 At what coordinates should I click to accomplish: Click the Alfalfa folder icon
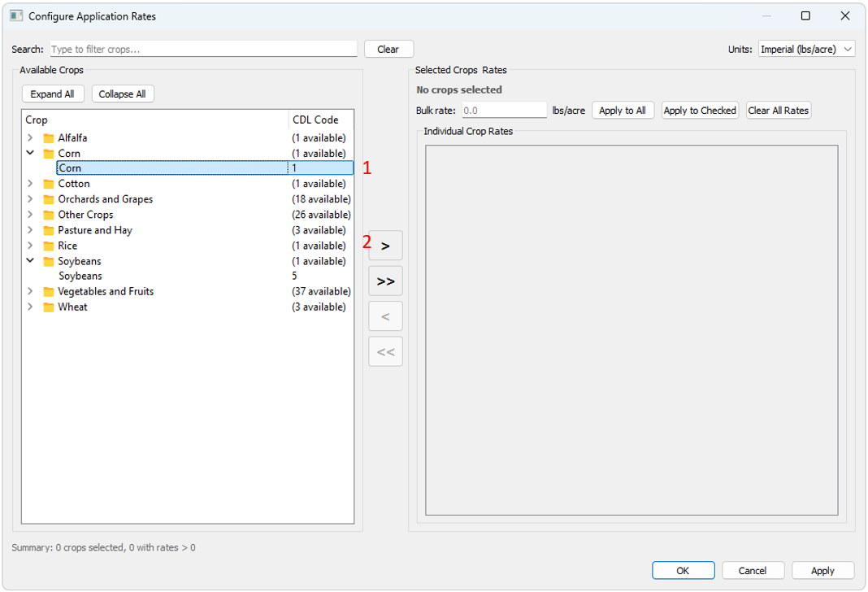point(49,138)
